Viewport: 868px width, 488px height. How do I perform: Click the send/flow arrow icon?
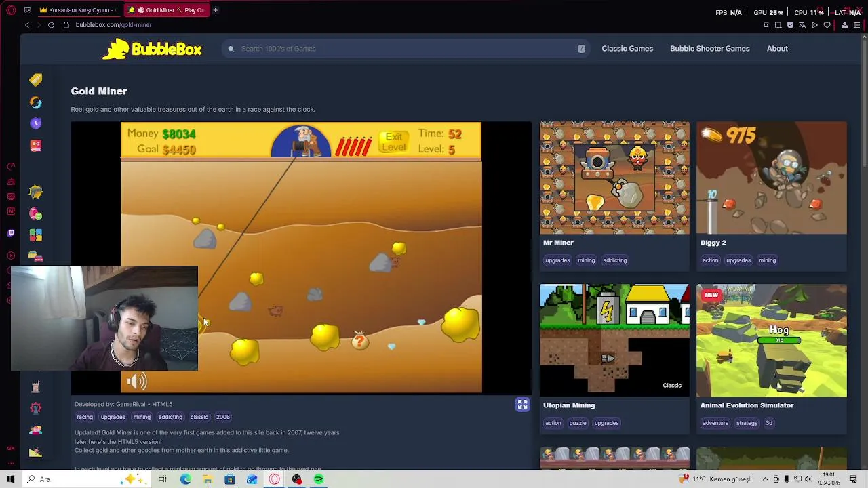pyautogui.click(x=814, y=25)
